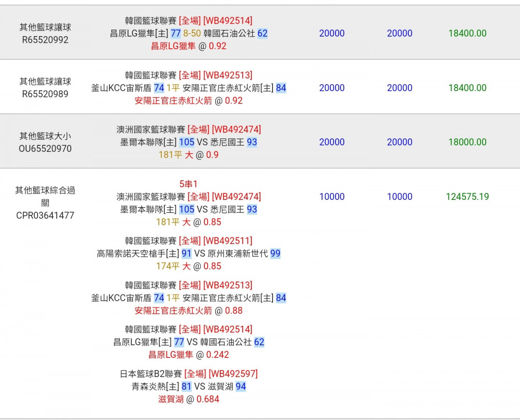Click the second 20000 in the R65520992 row
This screenshot has width=520, height=420.
(400, 34)
